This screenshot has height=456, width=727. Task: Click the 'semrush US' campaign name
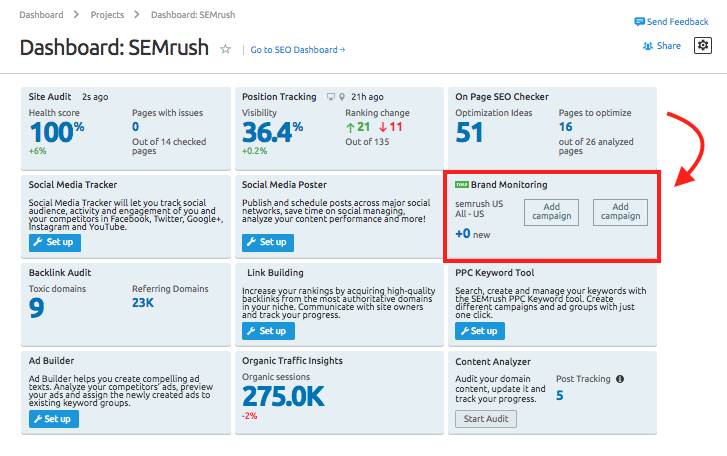[x=479, y=204]
